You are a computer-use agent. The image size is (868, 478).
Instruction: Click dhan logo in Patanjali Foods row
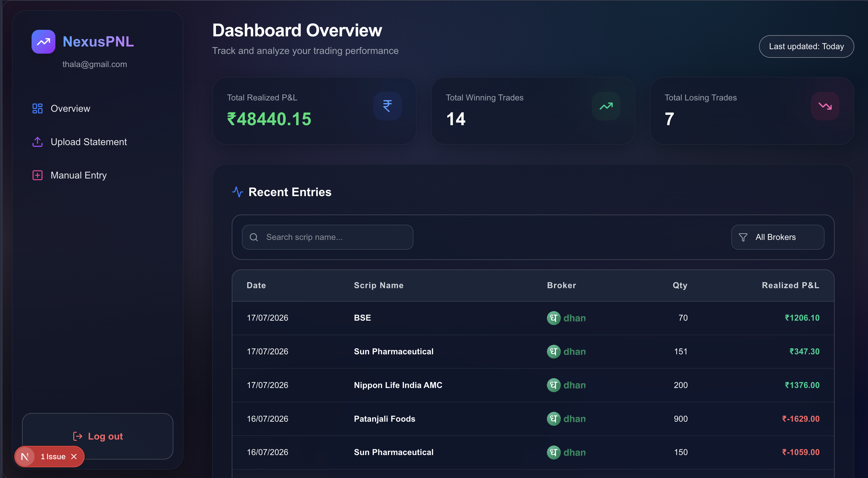point(566,419)
